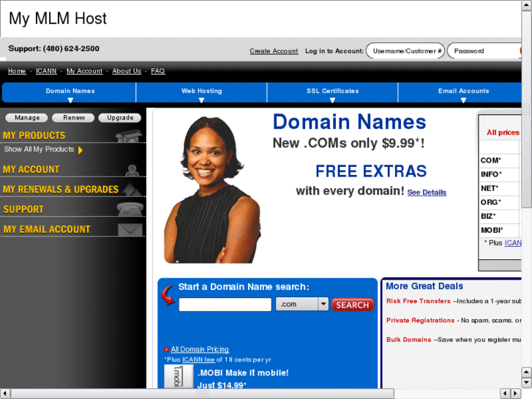Go to the My Account navigation link
This screenshot has width=532, height=399.
(x=84, y=71)
